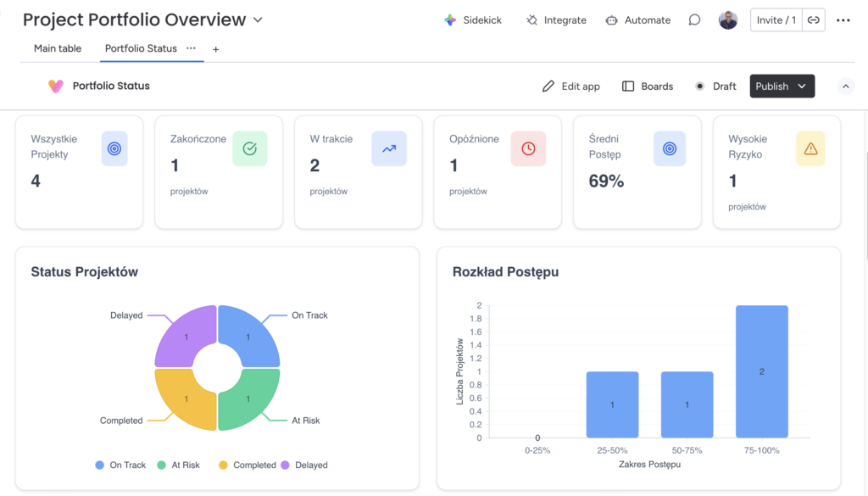Collapse the header with the chevron-up button

click(845, 86)
